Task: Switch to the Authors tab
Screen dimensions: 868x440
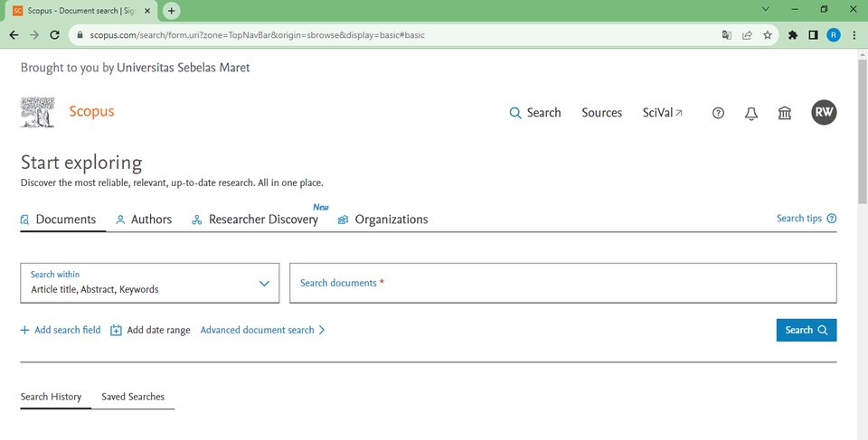Action: pyautogui.click(x=144, y=220)
